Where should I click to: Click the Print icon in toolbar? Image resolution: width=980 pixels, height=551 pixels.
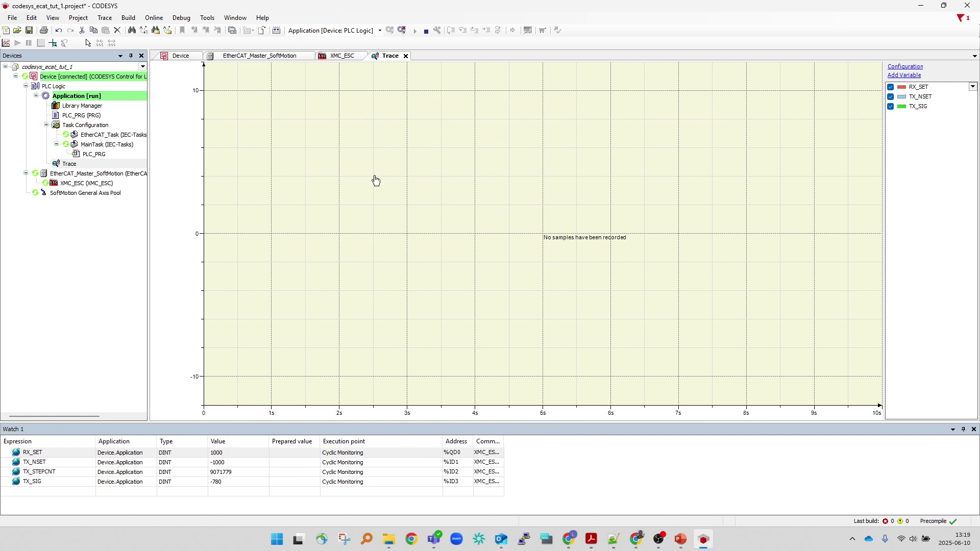(x=44, y=31)
